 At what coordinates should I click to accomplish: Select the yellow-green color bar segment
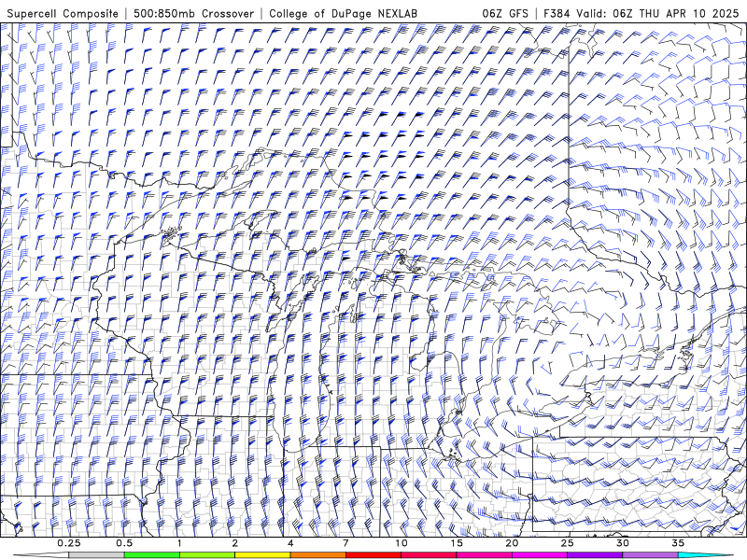207,555
